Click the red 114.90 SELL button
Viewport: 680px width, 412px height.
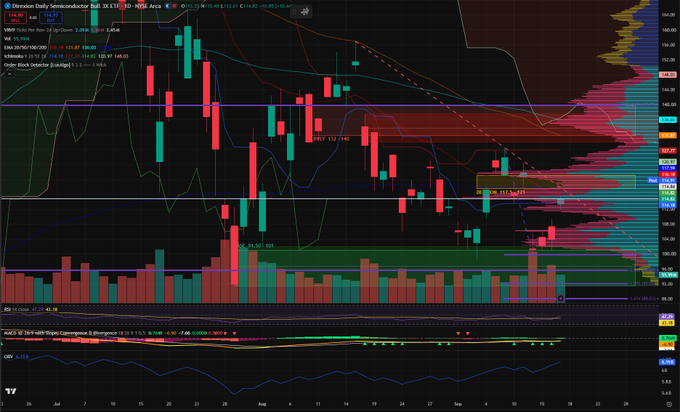[16, 18]
